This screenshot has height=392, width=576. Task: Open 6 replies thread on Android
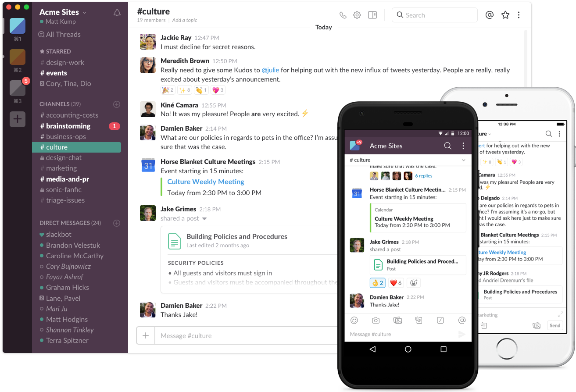[x=424, y=176]
